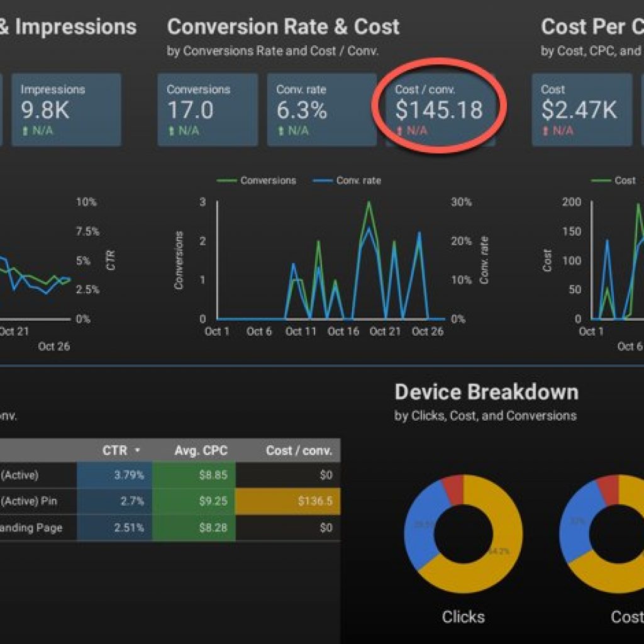This screenshot has height=644, width=644.
Task: Click the Conv. rate 6.3% scorecard
Action: tap(321, 109)
